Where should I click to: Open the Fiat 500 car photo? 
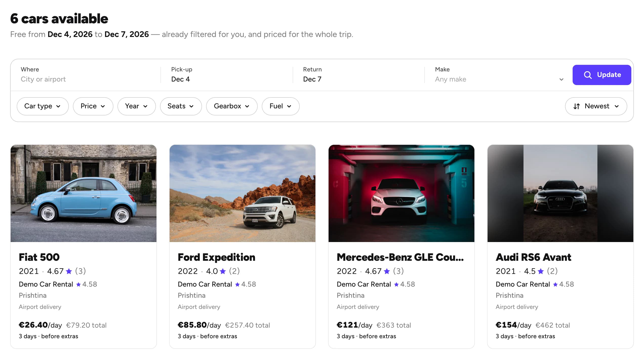84,193
